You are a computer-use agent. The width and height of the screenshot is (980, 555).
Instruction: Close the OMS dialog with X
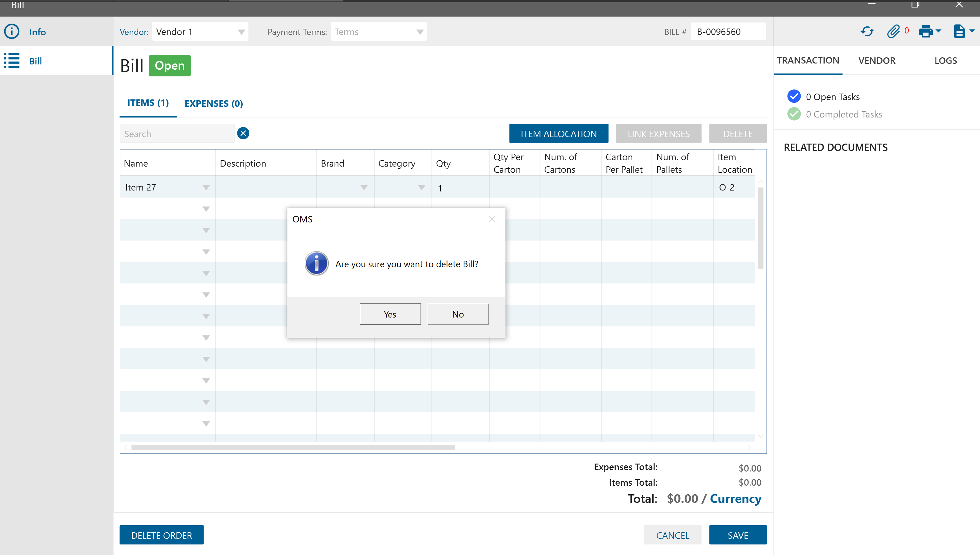coord(492,219)
